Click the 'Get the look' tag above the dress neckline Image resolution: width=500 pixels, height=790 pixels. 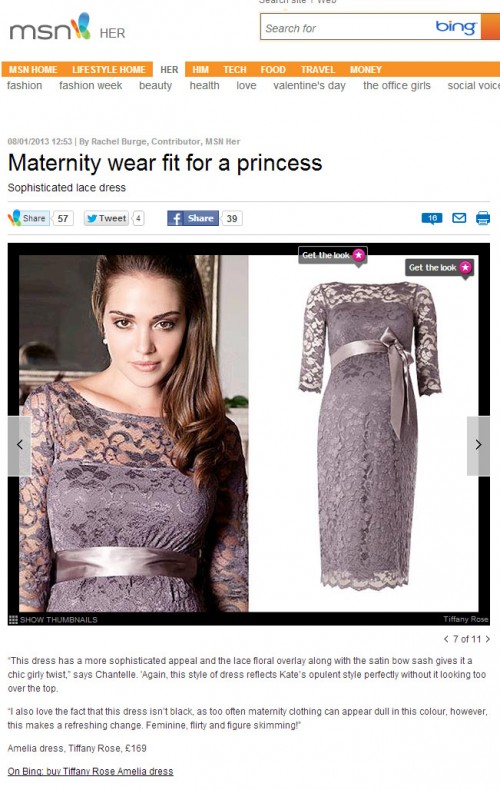332,255
